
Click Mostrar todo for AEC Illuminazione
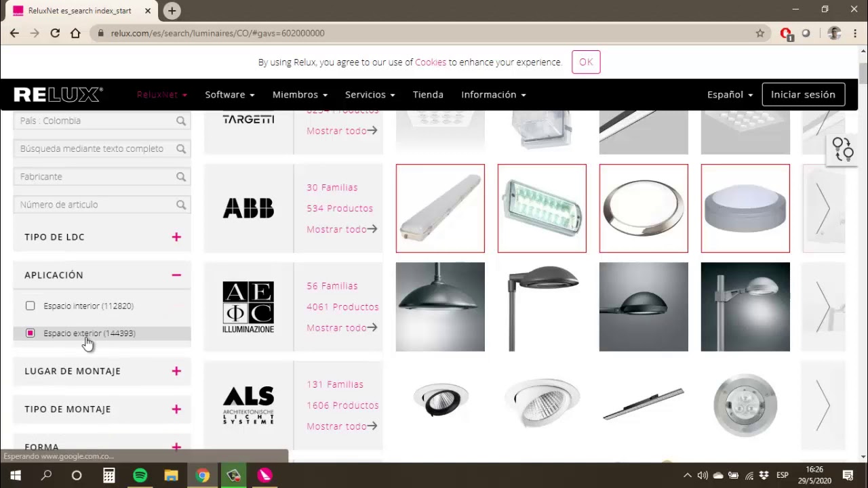pos(342,327)
